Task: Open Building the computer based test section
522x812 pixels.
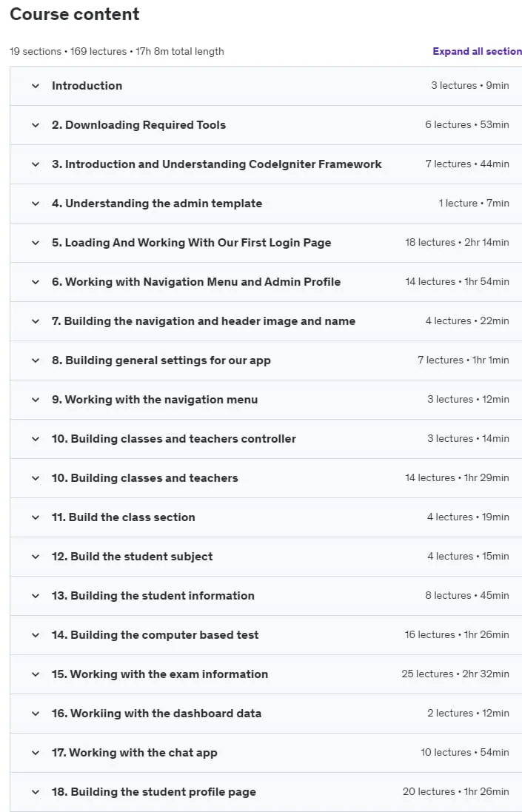Action: [266, 635]
